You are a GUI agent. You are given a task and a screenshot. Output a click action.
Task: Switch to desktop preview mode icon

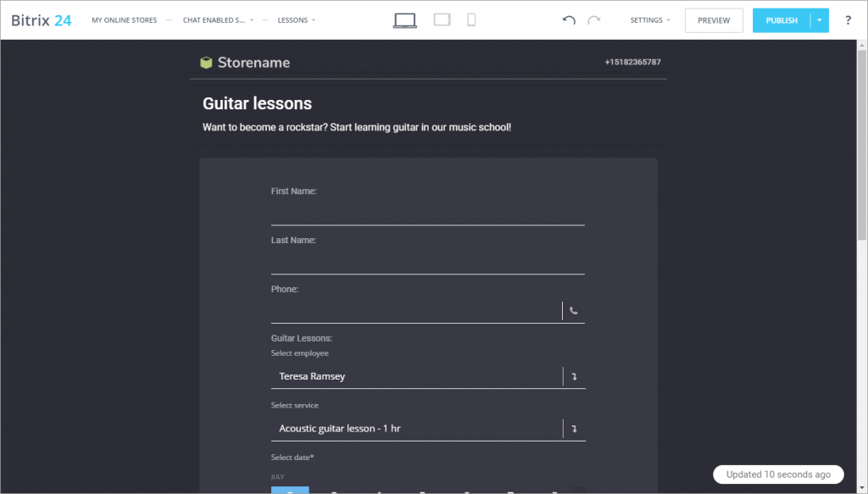(404, 20)
